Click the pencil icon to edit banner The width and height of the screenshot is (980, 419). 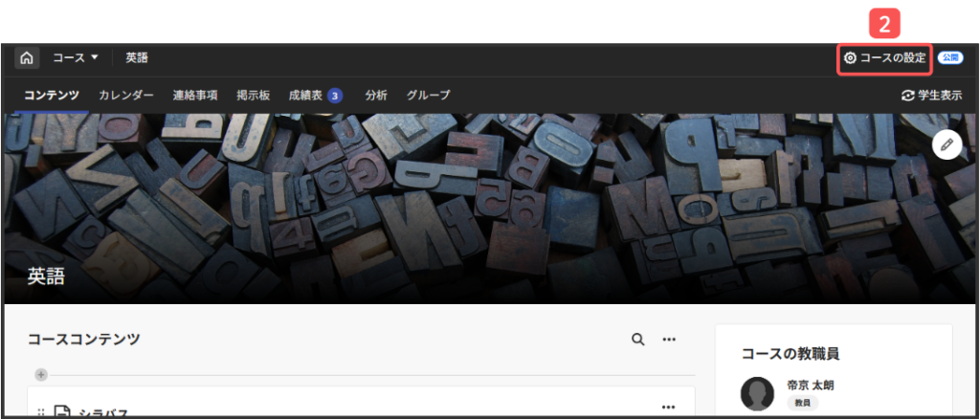[947, 144]
